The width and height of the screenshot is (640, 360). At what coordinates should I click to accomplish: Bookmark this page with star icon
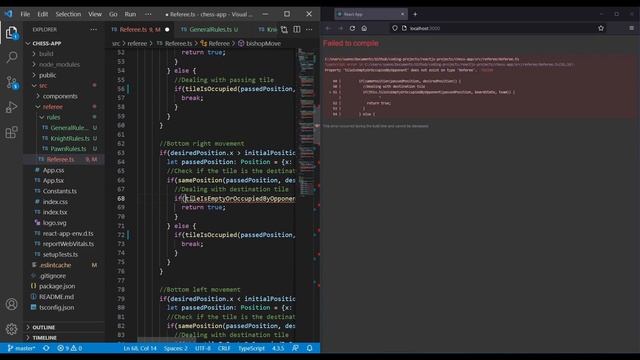601,28
